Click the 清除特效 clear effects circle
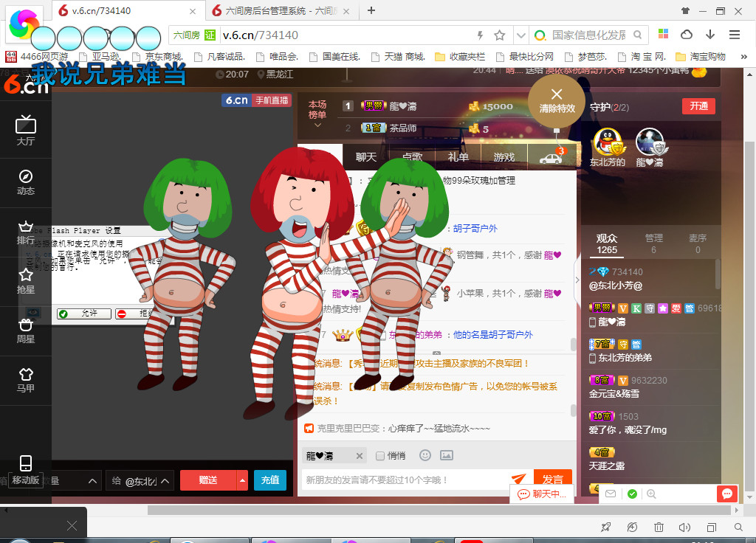The image size is (756, 543). 557,100
